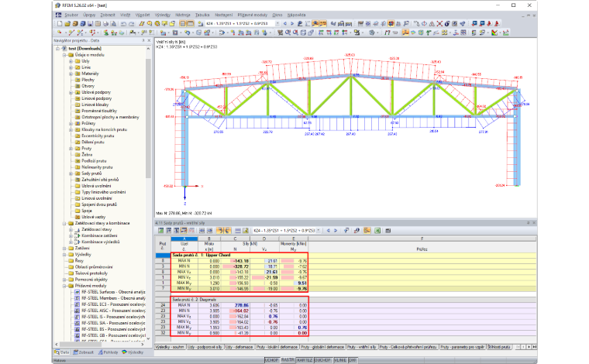Select RF-STEEL EC3 module in navigator

[113, 304]
